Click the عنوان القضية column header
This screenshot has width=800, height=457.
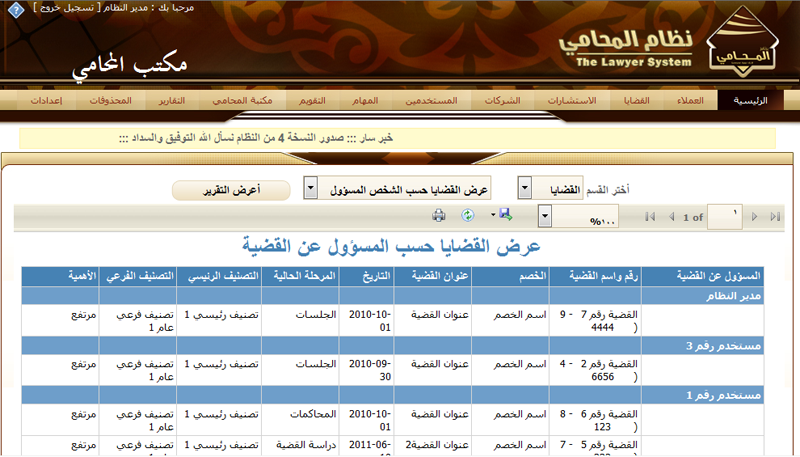tap(433, 276)
